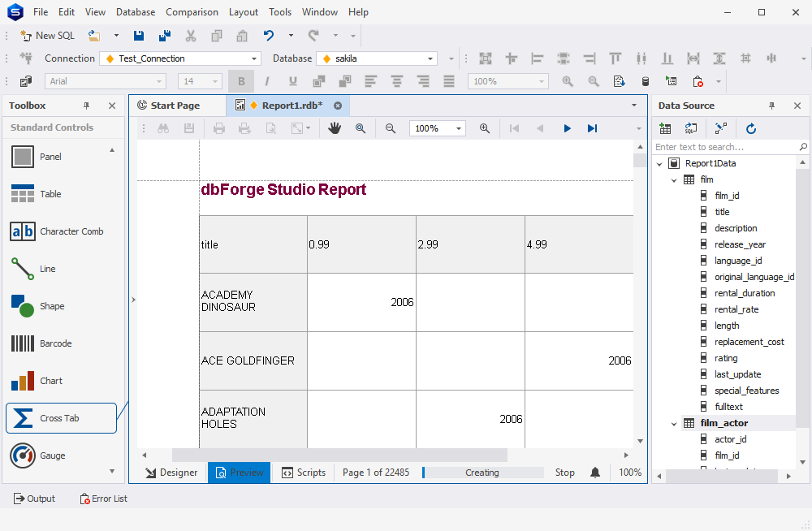Select the rental_rate field

point(736,309)
